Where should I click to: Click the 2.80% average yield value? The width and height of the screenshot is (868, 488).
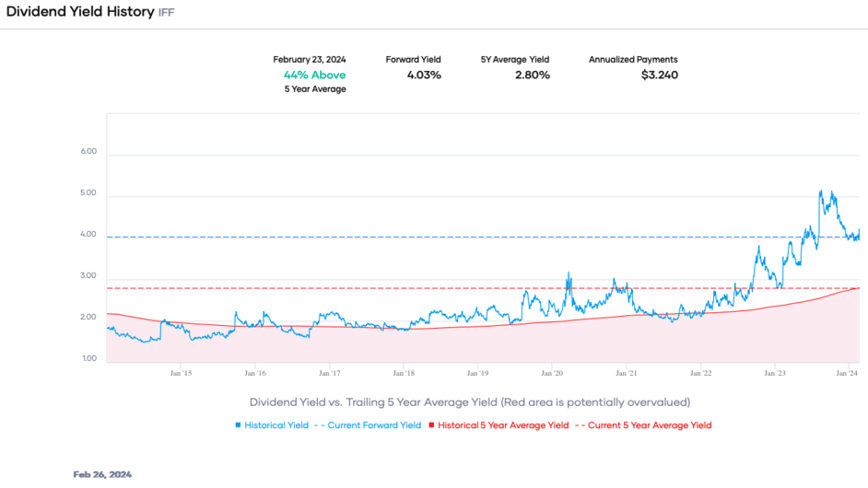[x=533, y=76]
